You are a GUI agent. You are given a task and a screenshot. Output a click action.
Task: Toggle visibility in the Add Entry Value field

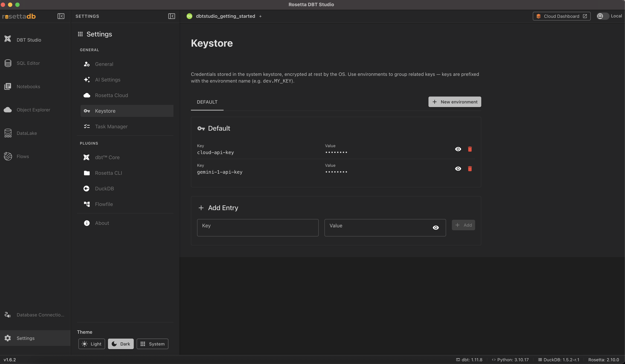pos(436,228)
